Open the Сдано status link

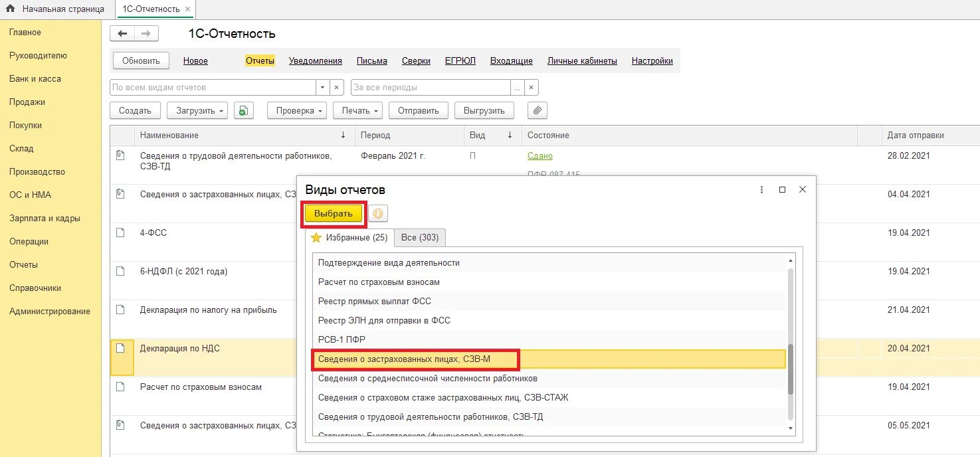(x=540, y=155)
